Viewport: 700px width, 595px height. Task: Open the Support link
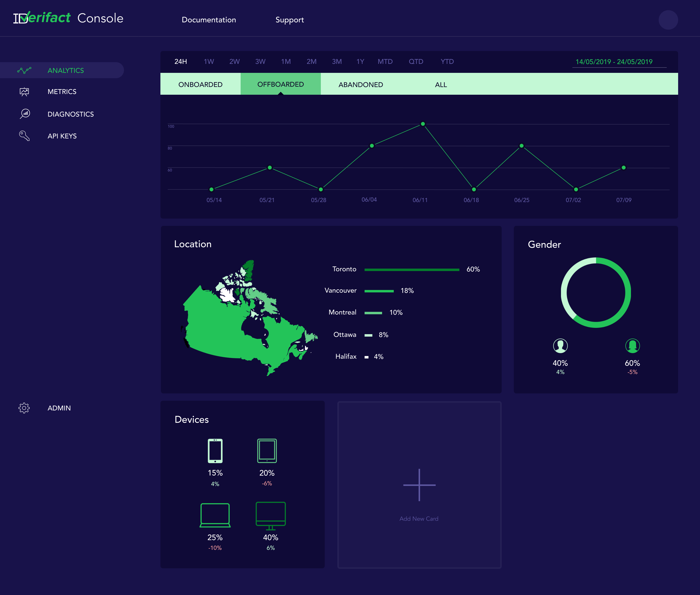[289, 20]
